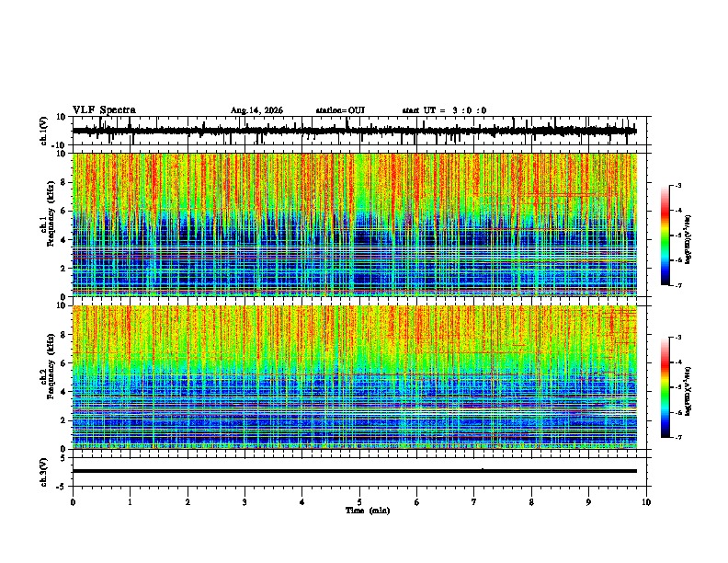728x563 pixels.
Task: Click the "-7" tick on ch.1 colorbar
Action: 678,285
